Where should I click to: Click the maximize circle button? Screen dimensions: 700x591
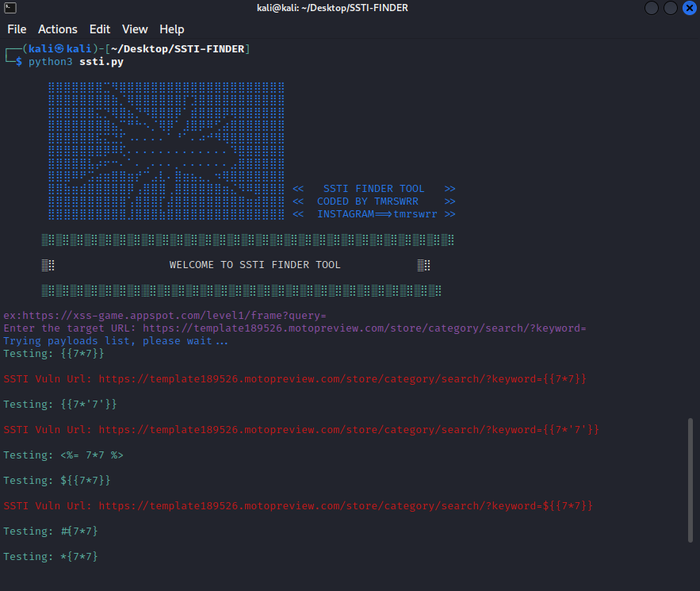[x=669, y=8]
